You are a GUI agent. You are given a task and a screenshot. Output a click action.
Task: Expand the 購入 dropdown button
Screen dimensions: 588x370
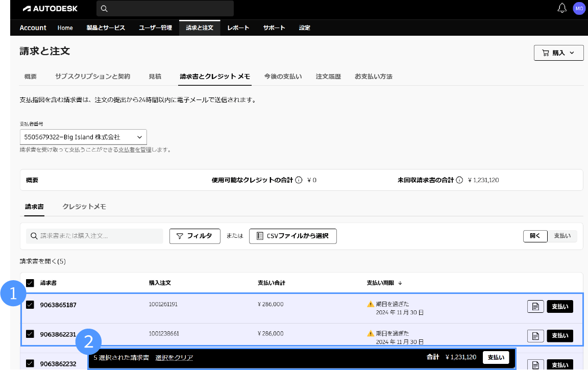coord(558,53)
